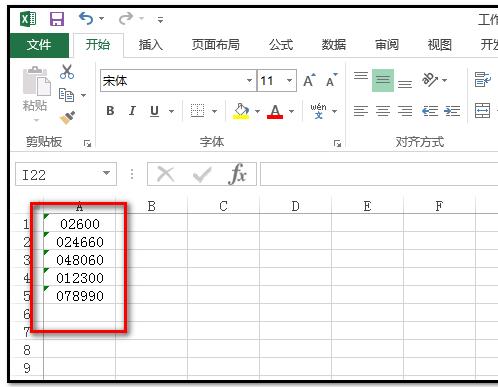Switch to the 插入 ribbon tab
Screen dimensions: 498x387
[x=151, y=45]
